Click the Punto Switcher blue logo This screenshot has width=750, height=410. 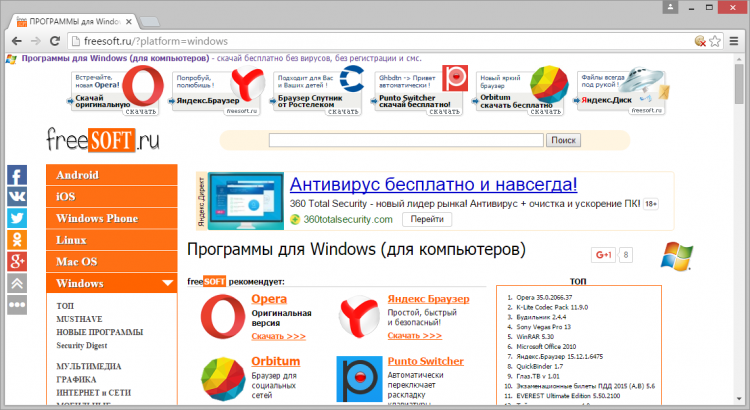click(x=359, y=379)
